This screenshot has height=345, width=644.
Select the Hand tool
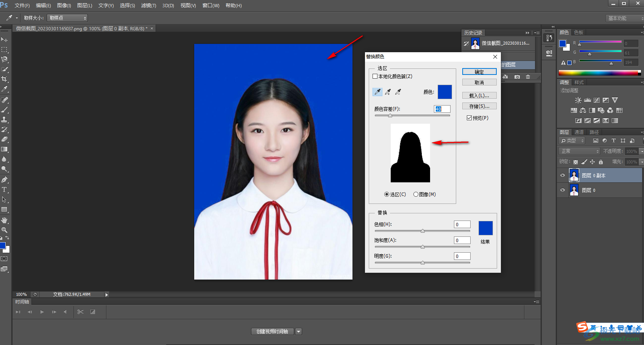tap(5, 220)
